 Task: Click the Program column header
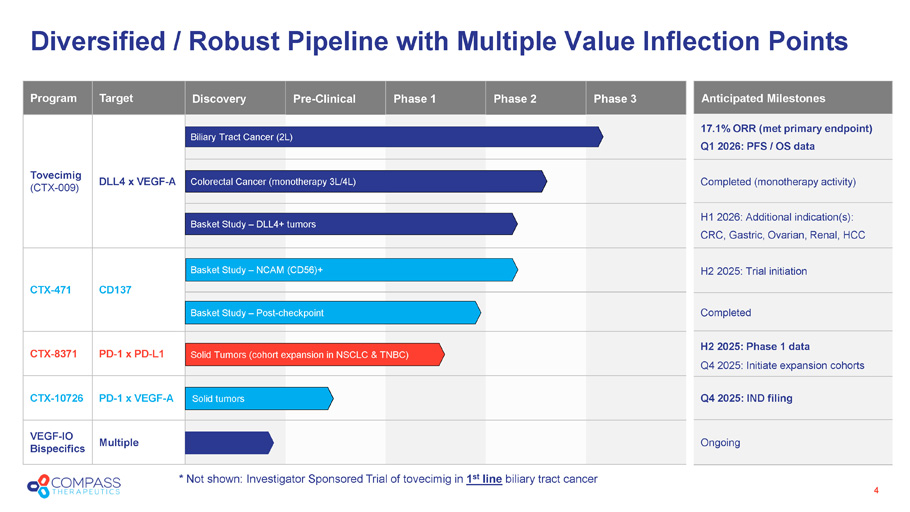click(54, 98)
